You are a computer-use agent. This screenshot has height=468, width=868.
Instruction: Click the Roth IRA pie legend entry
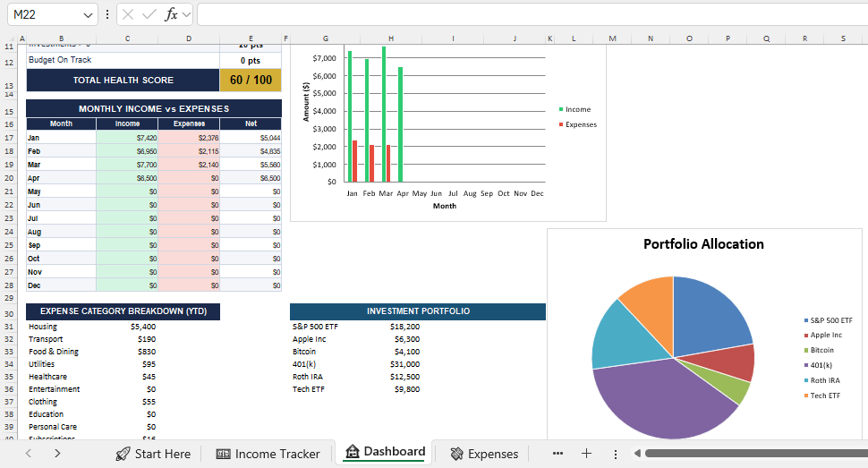(822, 380)
